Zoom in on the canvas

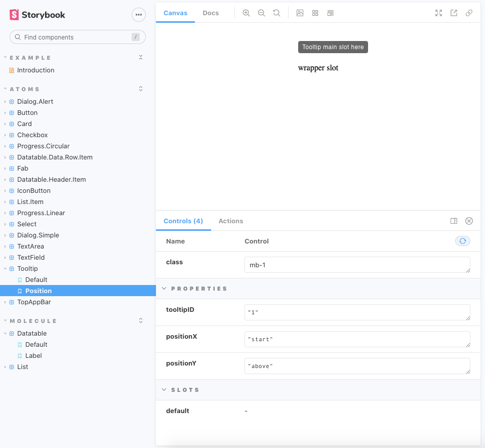246,13
